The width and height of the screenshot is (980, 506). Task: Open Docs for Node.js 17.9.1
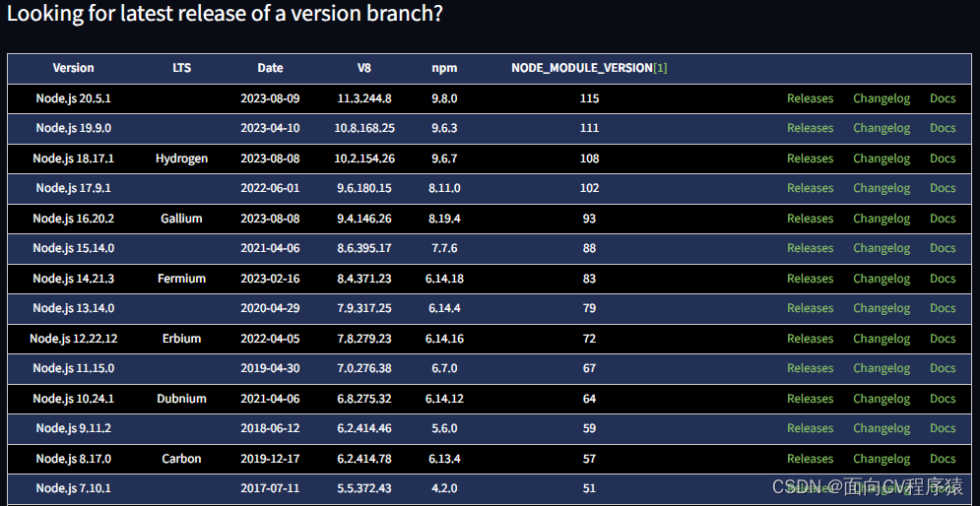coord(943,188)
